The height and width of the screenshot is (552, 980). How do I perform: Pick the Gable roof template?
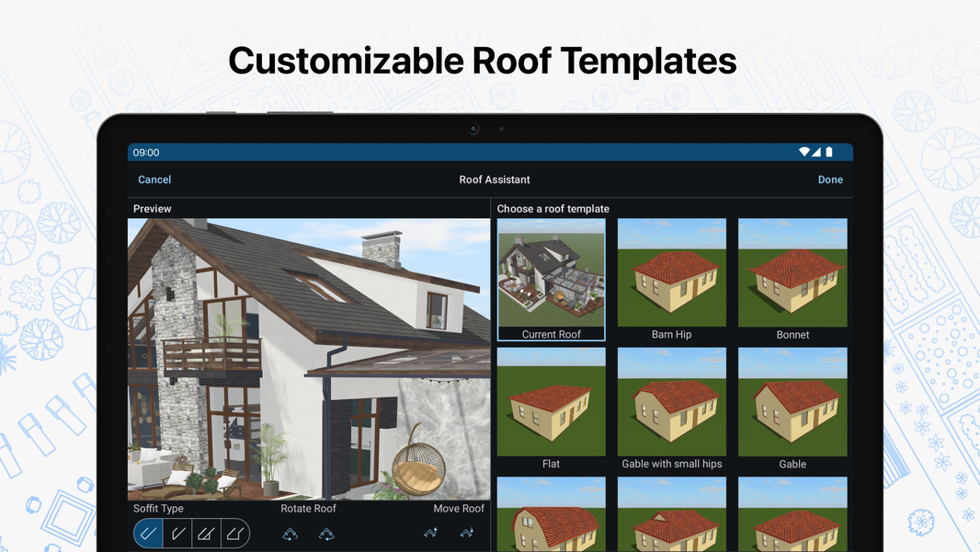coord(792,408)
